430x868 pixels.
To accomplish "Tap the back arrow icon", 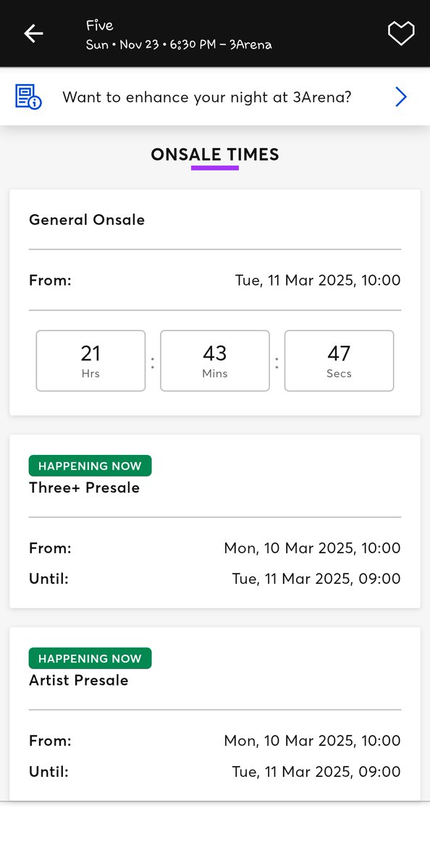I will point(33,33).
